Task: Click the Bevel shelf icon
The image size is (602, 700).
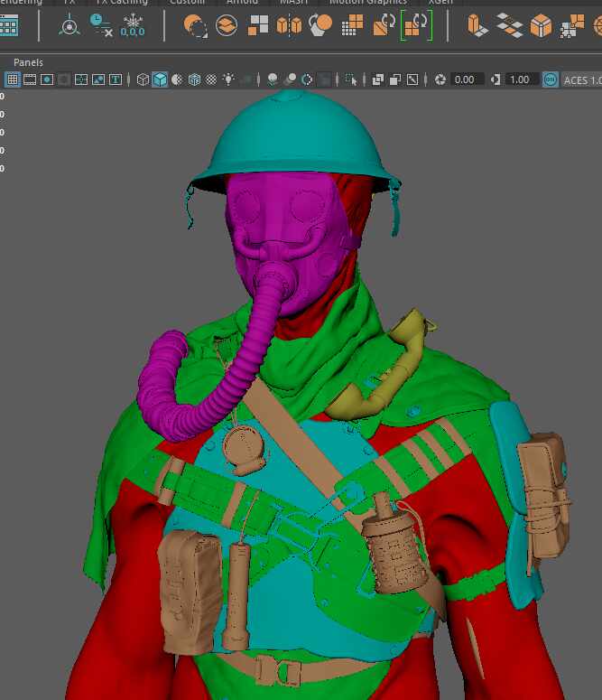Action: click(x=541, y=25)
